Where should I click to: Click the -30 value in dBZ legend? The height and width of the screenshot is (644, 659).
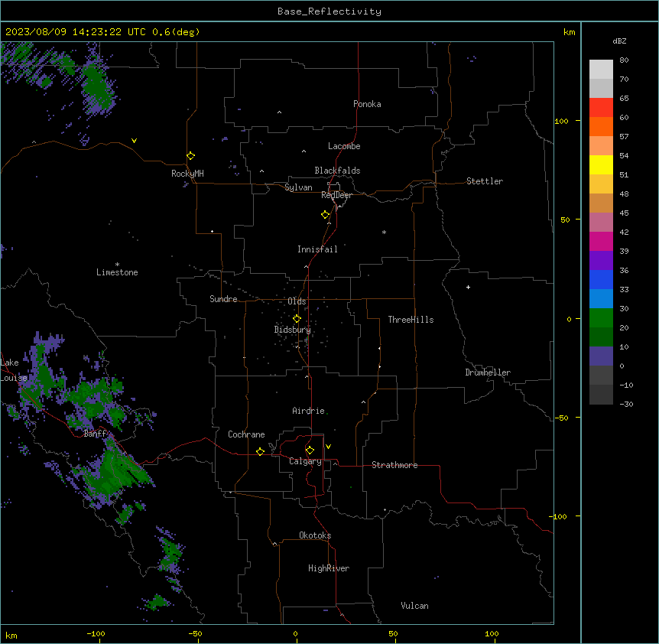[x=626, y=404]
